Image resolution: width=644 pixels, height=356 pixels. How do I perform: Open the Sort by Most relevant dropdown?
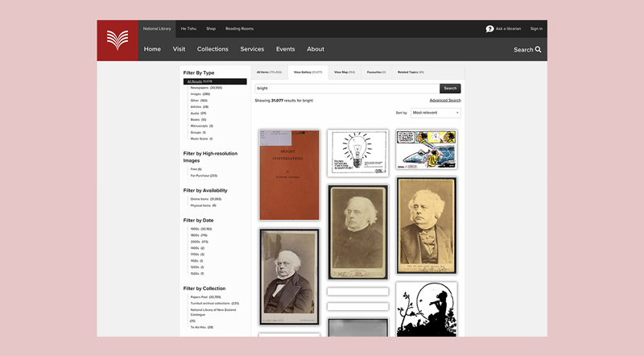[x=436, y=113]
